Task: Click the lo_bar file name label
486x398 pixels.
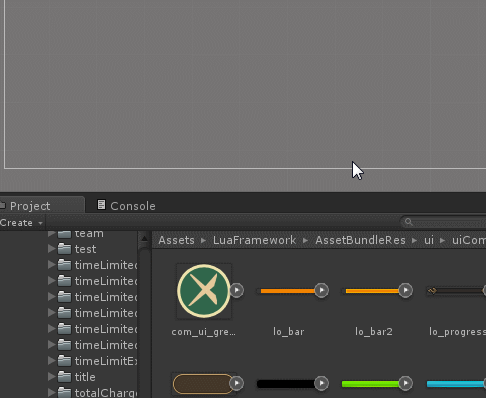Action: (289, 332)
